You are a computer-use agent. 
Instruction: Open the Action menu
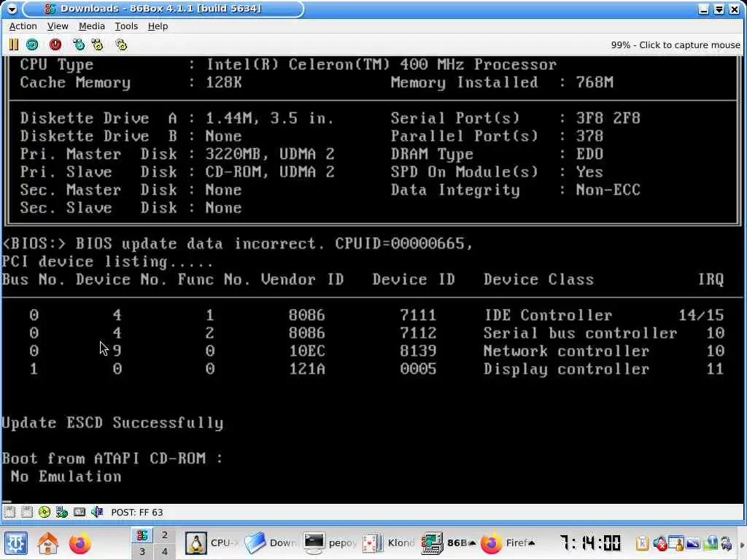(x=23, y=26)
